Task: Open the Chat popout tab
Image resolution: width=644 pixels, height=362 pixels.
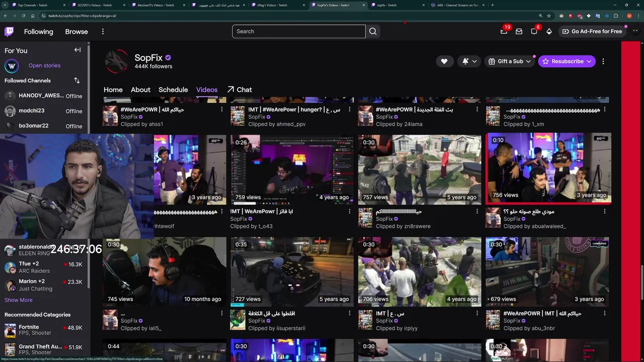Action: 239,89
